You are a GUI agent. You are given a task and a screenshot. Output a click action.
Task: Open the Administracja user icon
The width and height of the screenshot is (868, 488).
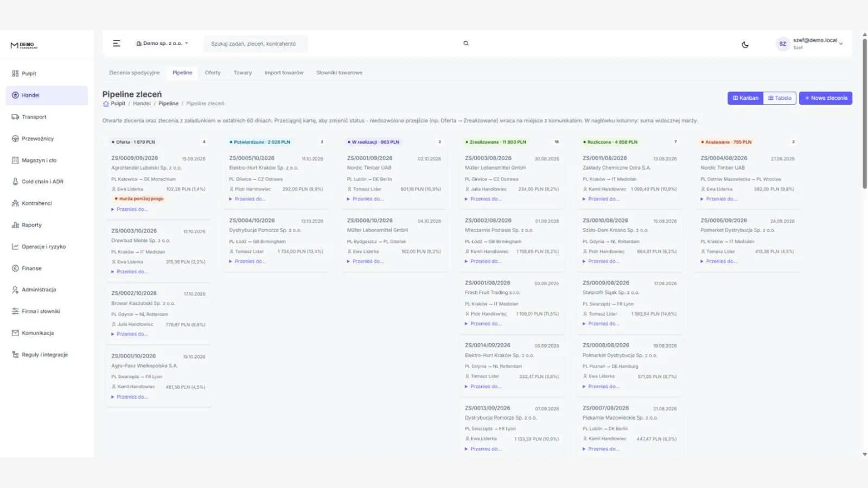(15, 290)
